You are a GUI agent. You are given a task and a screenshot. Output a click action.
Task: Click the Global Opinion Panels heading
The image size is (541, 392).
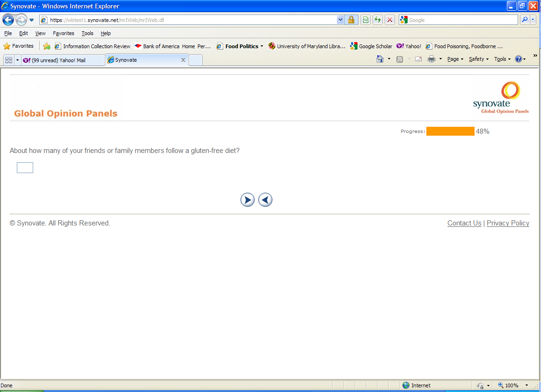(x=66, y=113)
